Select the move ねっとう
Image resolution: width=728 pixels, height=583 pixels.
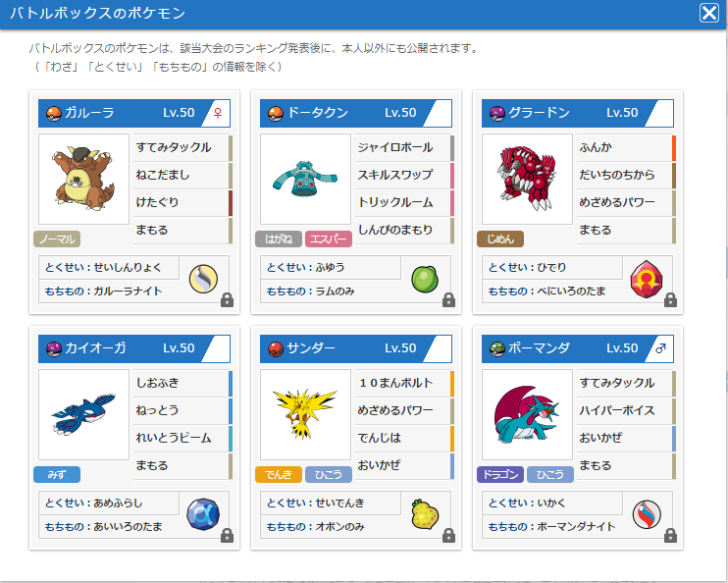[x=182, y=410]
